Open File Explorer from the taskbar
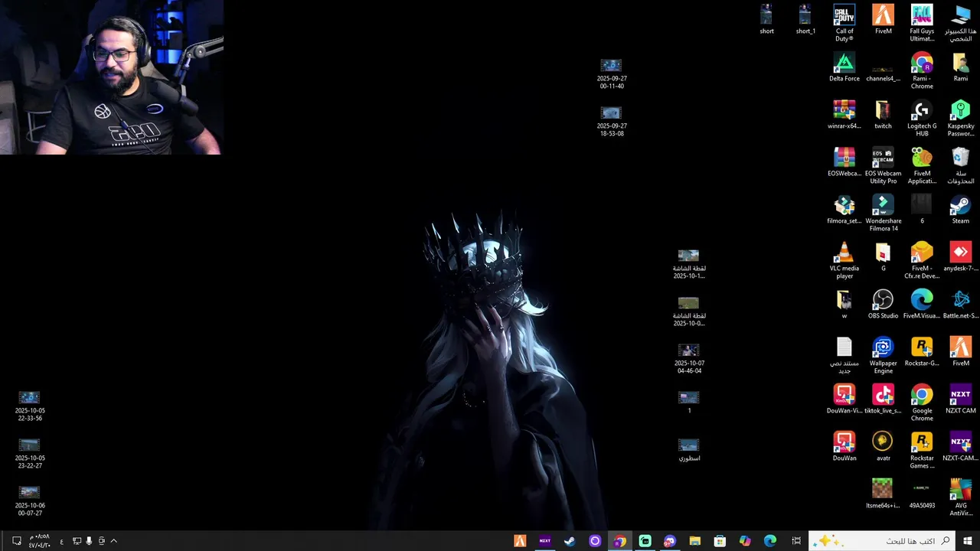Image resolution: width=980 pixels, height=551 pixels. point(694,541)
